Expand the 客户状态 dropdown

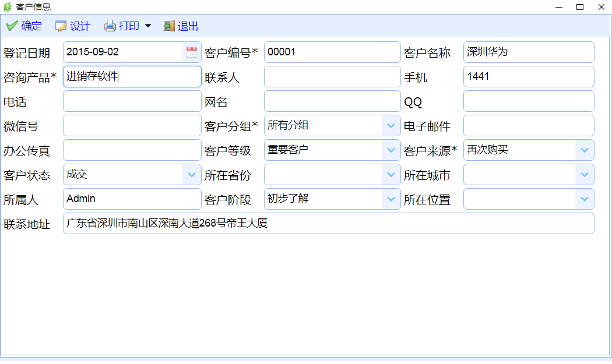tap(191, 175)
